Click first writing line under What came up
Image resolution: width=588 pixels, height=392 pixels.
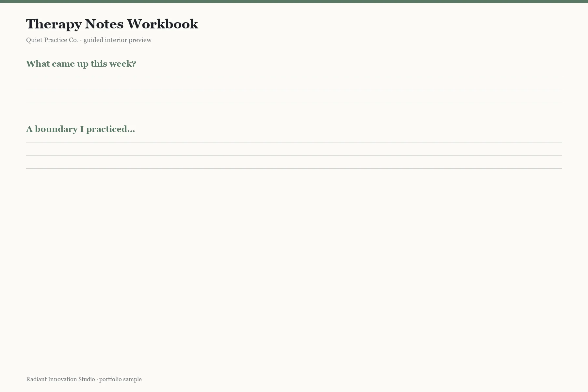point(294,77)
